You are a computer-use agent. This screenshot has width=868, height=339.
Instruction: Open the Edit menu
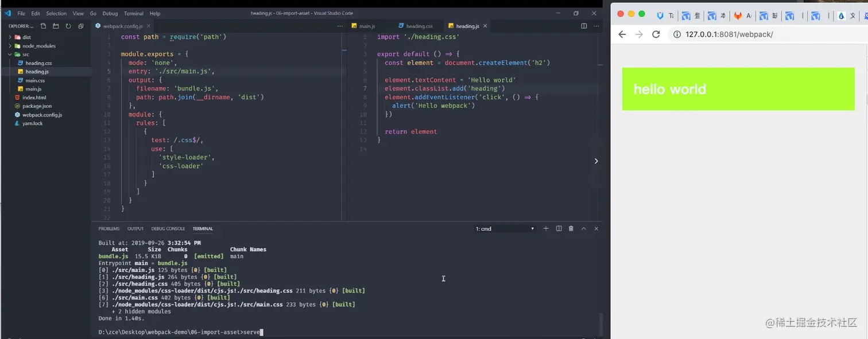[x=36, y=13]
